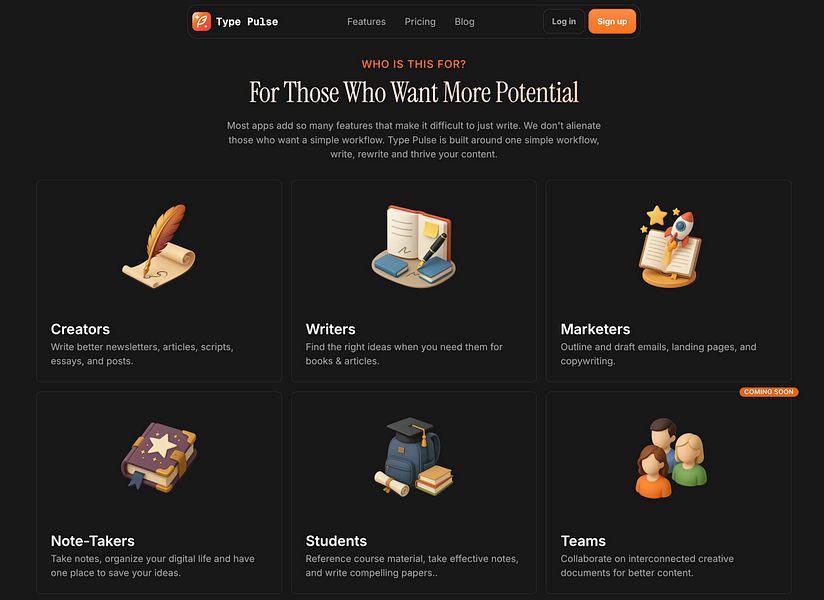Click the Type Pulse logo icon

point(201,22)
